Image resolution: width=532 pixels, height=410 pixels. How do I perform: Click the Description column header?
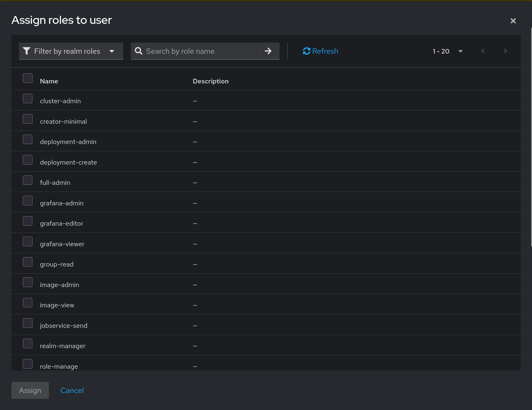211,81
